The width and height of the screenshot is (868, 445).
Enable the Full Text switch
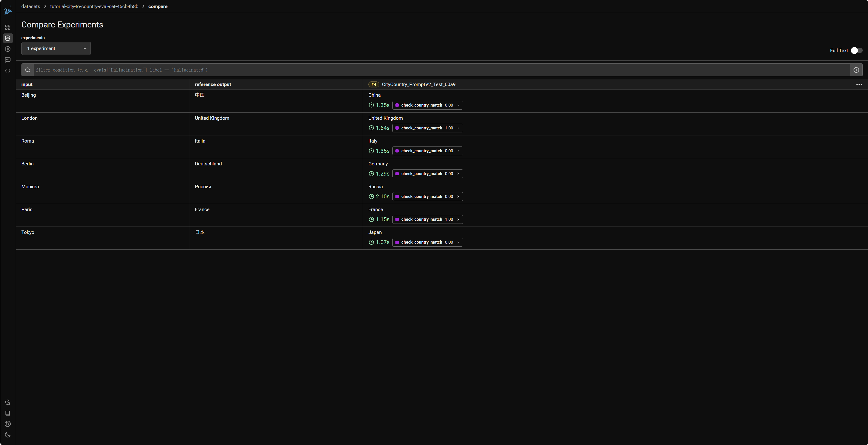click(x=856, y=51)
